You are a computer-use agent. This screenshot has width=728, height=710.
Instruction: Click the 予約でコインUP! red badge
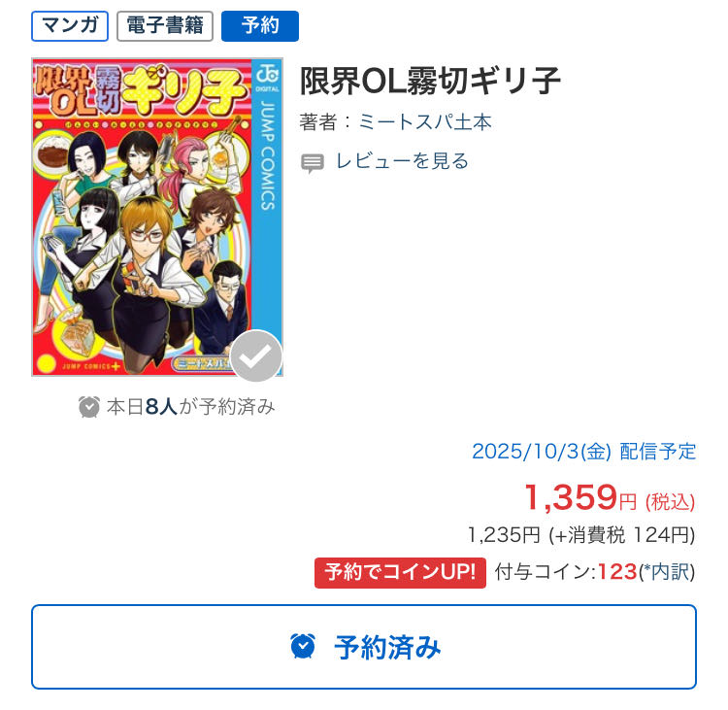coord(400,572)
